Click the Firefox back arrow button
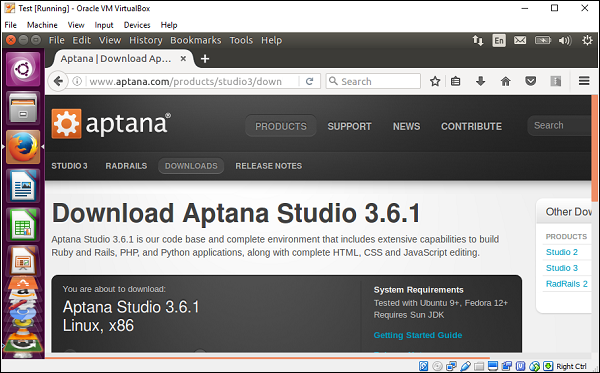 click(58, 81)
